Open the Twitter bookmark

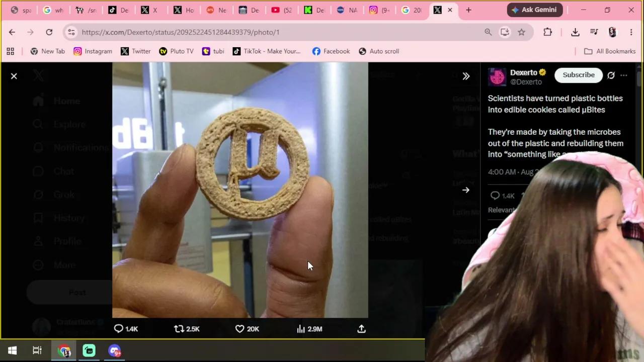click(x=136, y=51)
